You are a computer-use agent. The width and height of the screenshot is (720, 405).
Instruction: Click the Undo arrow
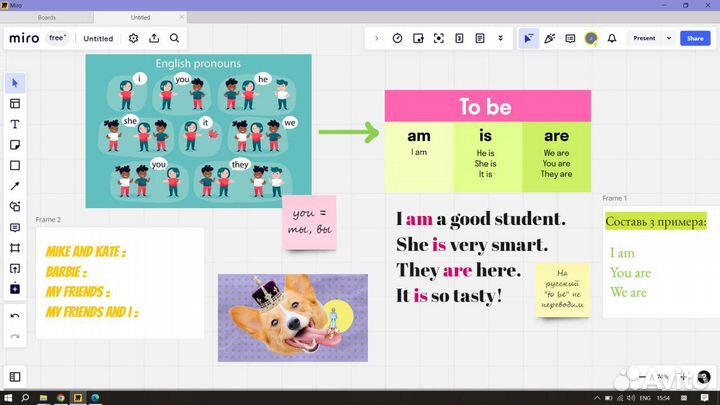15,316
